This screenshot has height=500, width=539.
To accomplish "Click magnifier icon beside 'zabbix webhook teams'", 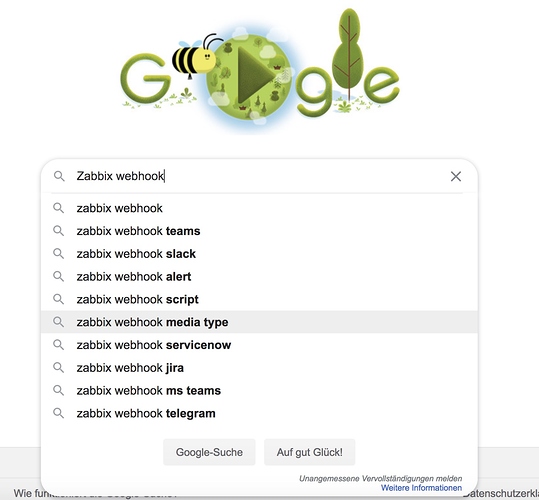I will (58, 231).
